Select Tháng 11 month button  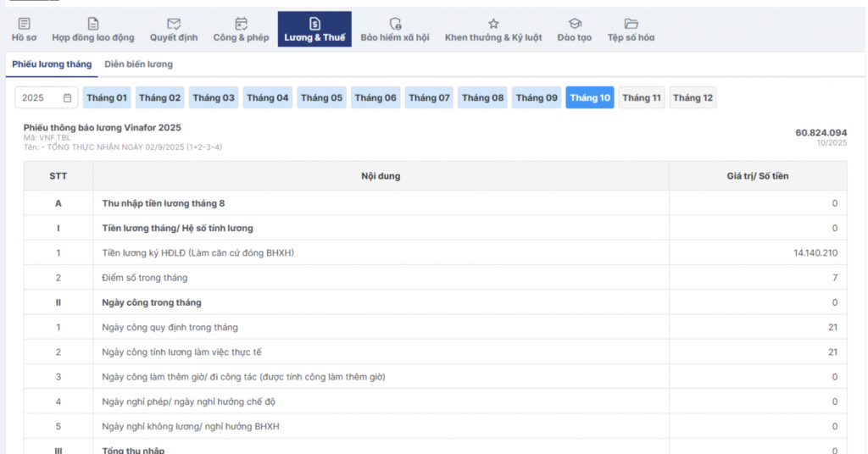[642, 98]
